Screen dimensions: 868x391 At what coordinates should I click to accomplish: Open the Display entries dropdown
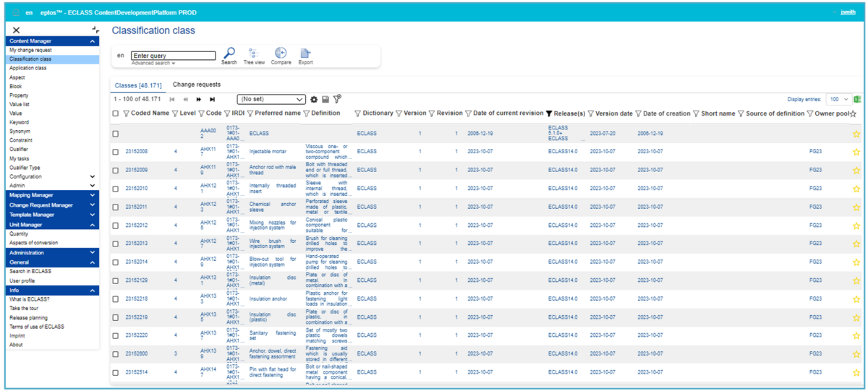tap(839, 100)
